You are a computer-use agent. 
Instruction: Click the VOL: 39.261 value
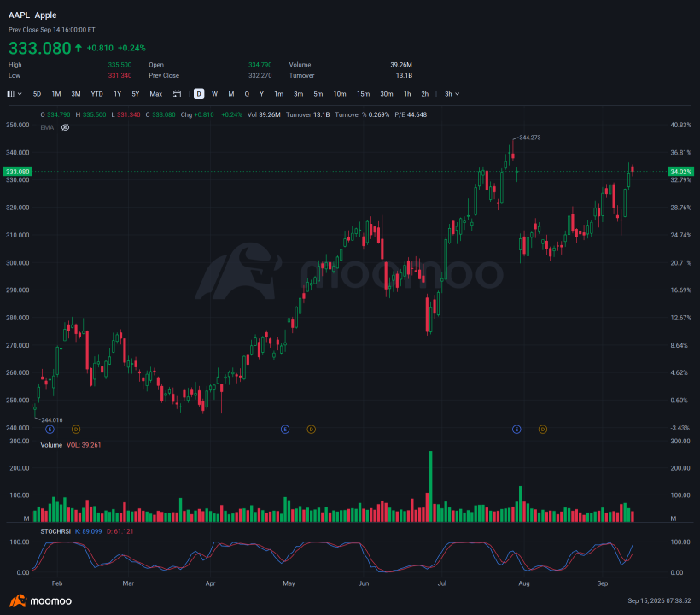[x=84, y=445]
